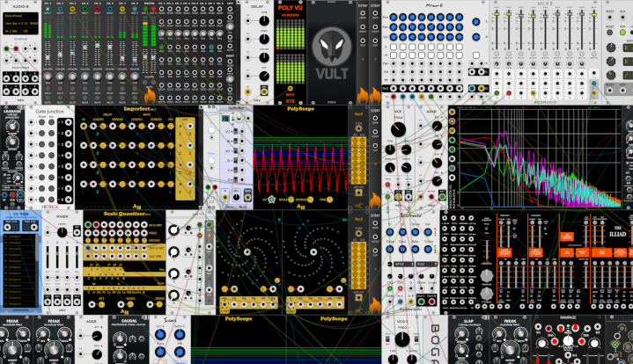Toggle channel 1 solo square on Mixer-8
The height and width of the screenshot is (364, 633).
[394, 47]
